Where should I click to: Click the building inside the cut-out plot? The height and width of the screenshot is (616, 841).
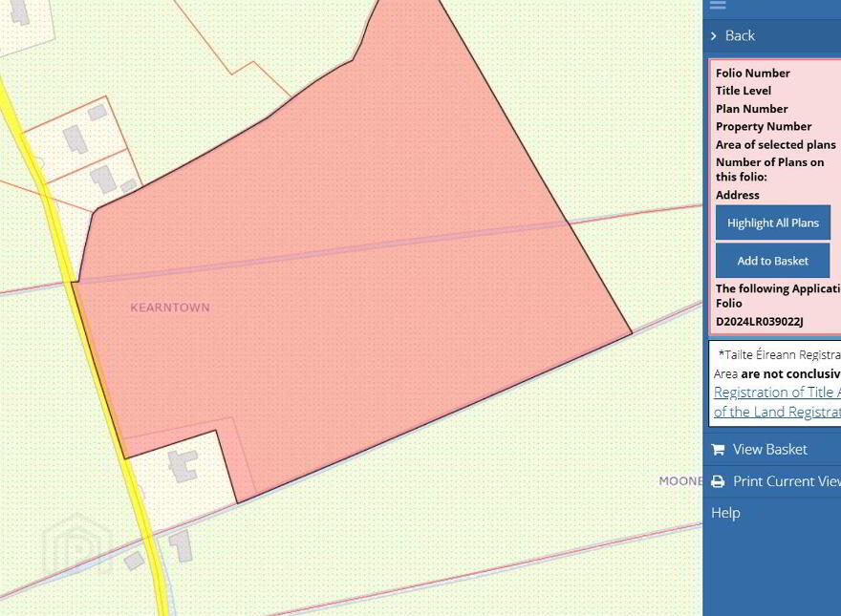tap(183, 465)
